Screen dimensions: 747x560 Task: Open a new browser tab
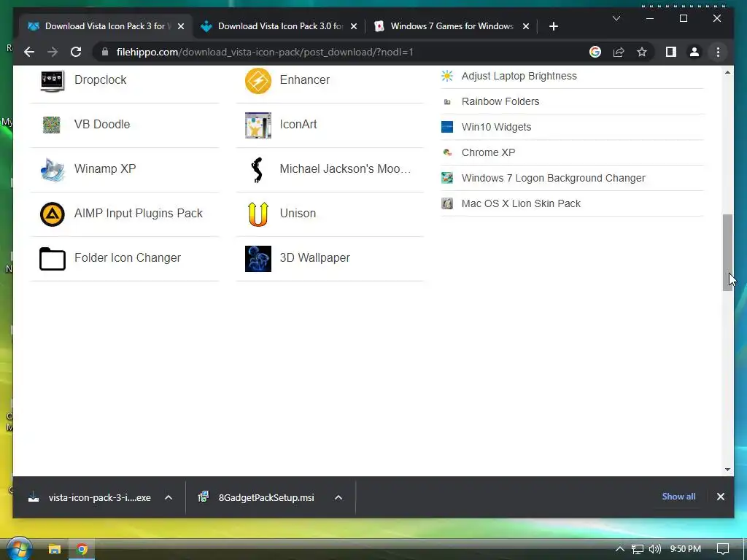[x=553, y=26]
